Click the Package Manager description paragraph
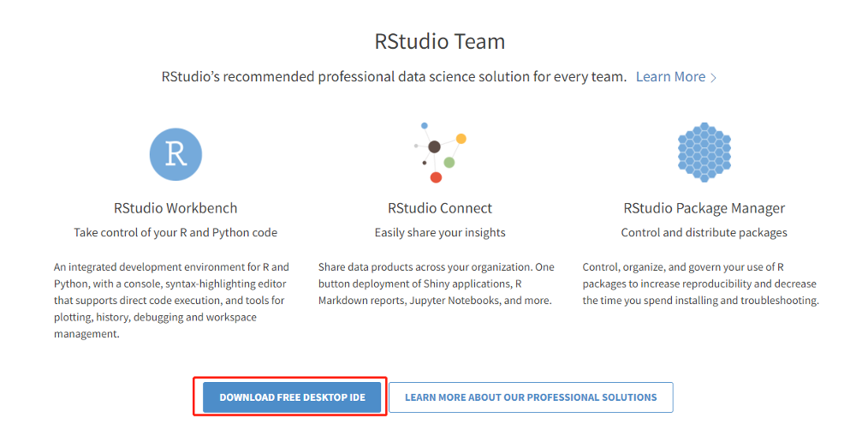 (700, 284)
